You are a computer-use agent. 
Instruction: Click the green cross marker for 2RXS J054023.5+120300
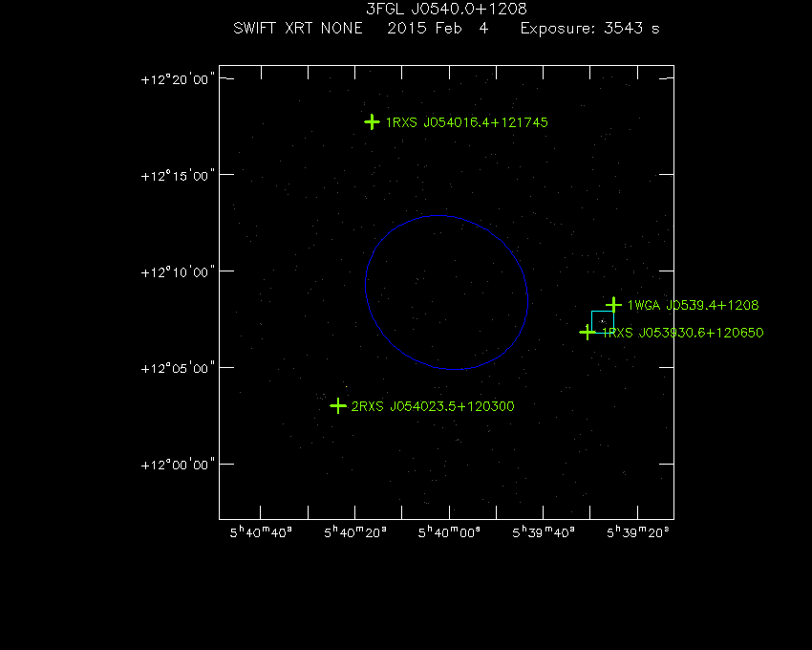338,406
